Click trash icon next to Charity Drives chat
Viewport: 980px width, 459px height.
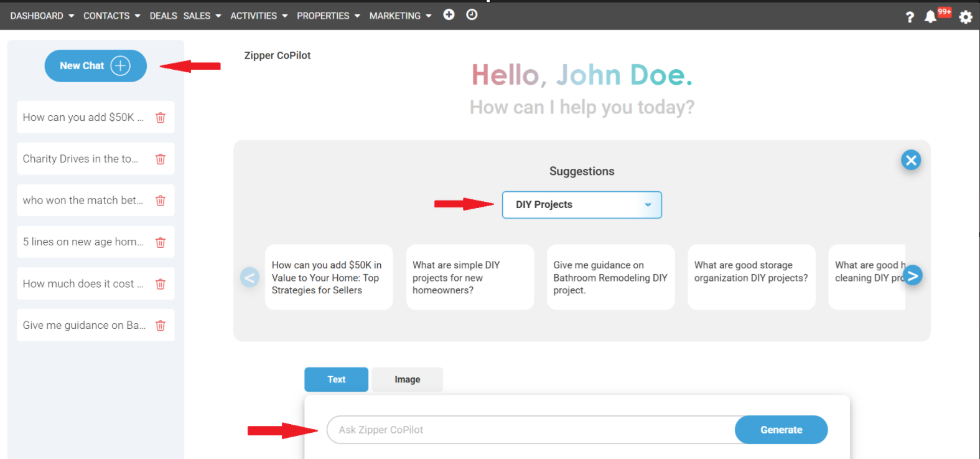click(x=160, y=159)
